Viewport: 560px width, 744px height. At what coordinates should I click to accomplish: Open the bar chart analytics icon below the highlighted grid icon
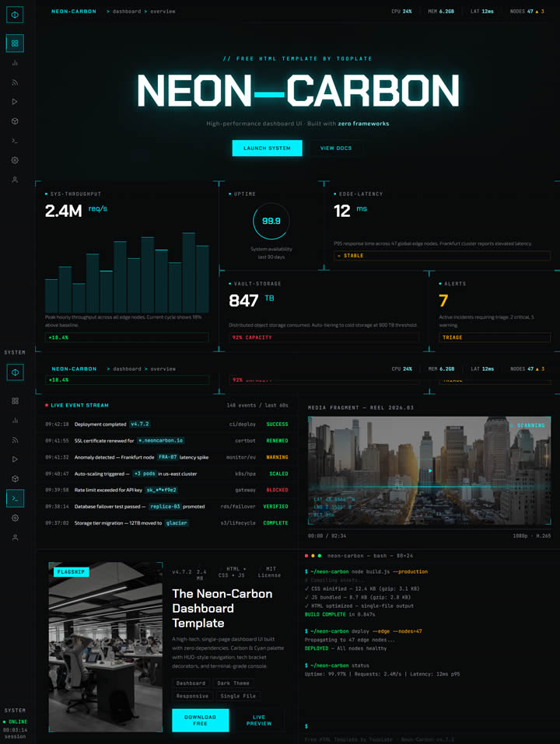[15, 63]
